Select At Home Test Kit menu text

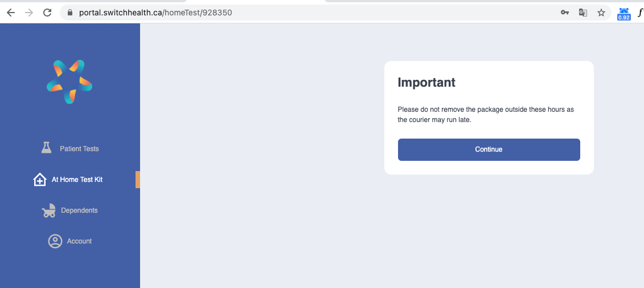point(77,180)
